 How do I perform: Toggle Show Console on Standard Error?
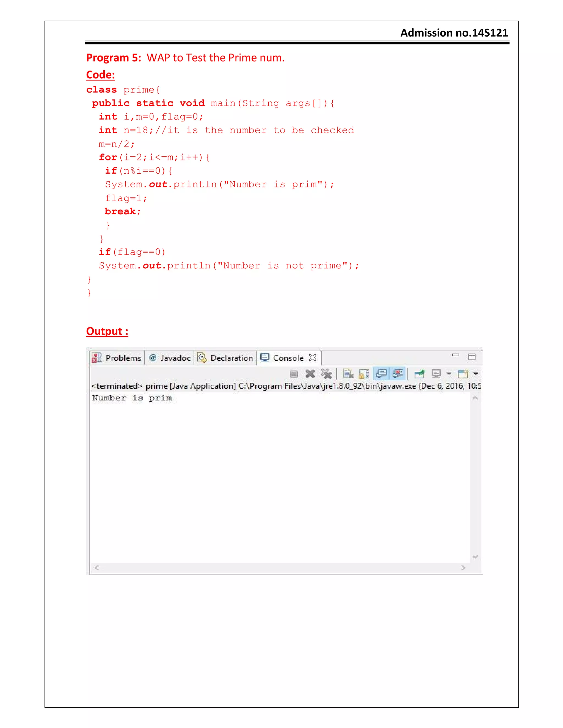coord(398,374)
